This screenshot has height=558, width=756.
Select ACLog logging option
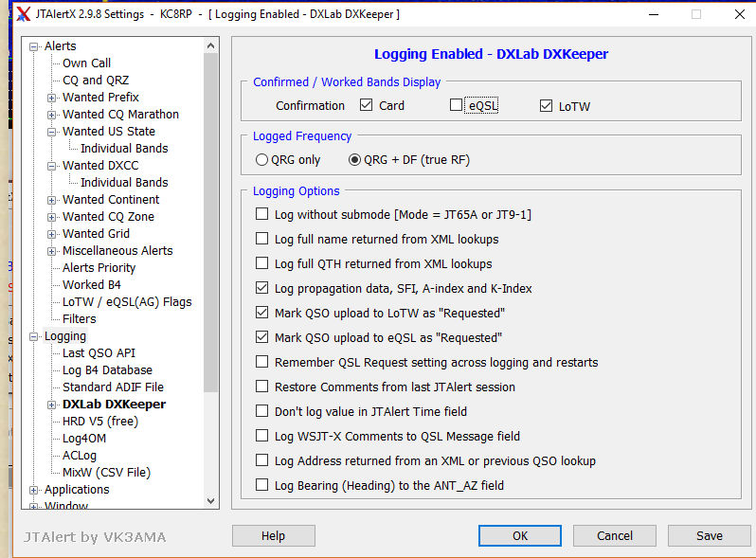coord(79,456)
